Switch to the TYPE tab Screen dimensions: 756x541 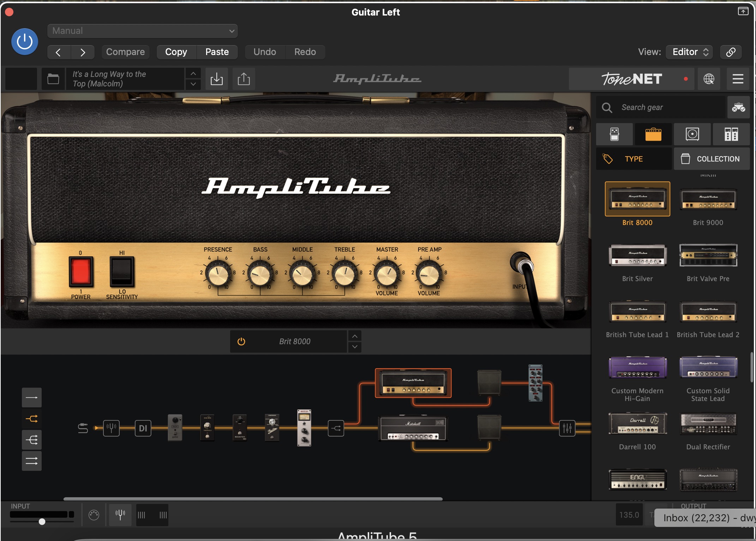634,159
